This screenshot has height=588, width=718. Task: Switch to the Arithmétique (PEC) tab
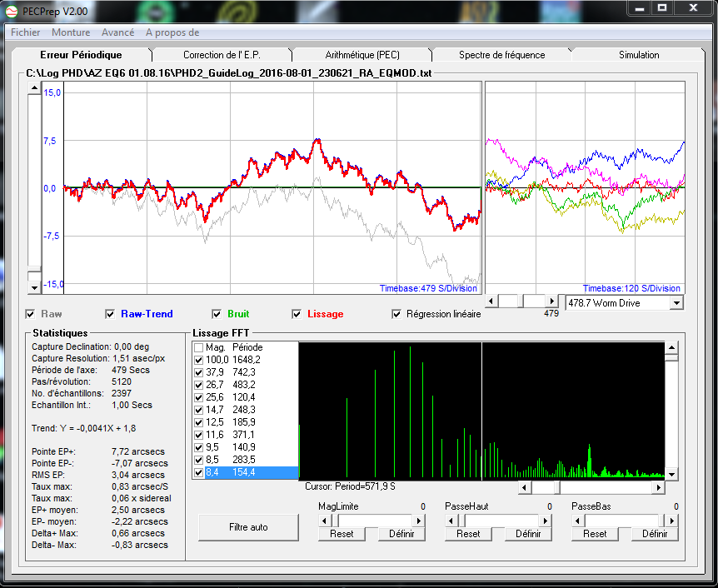click(362, 55)
